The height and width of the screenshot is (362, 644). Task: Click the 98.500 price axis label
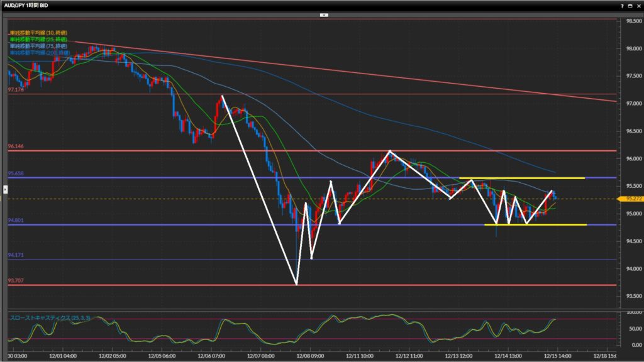click(x=633, y=21)
